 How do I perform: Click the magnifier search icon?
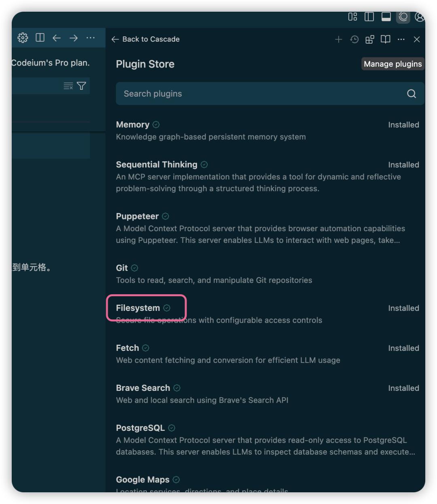412,94
